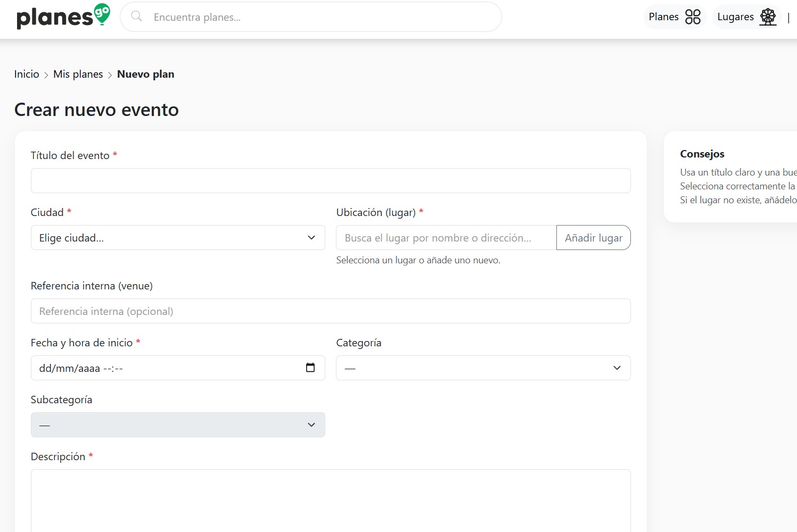797x532 pixels.
Task: Click the Planes grid icon
Action: (693, 17)
